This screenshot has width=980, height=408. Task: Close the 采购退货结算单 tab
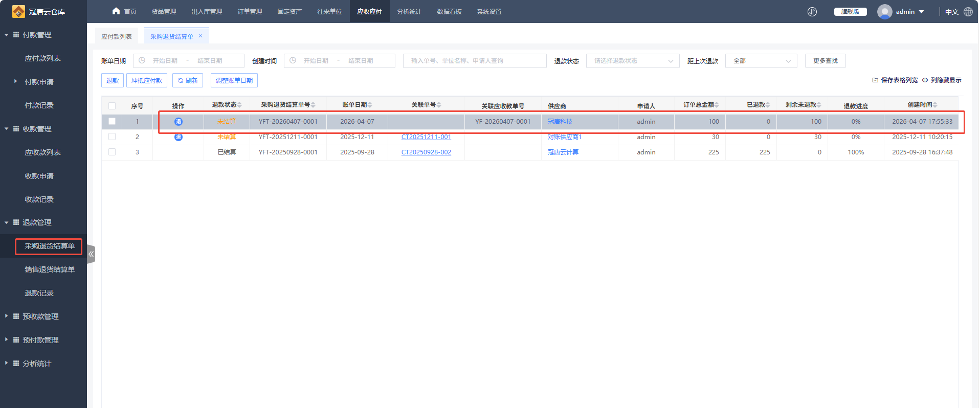tap(201, 36)
